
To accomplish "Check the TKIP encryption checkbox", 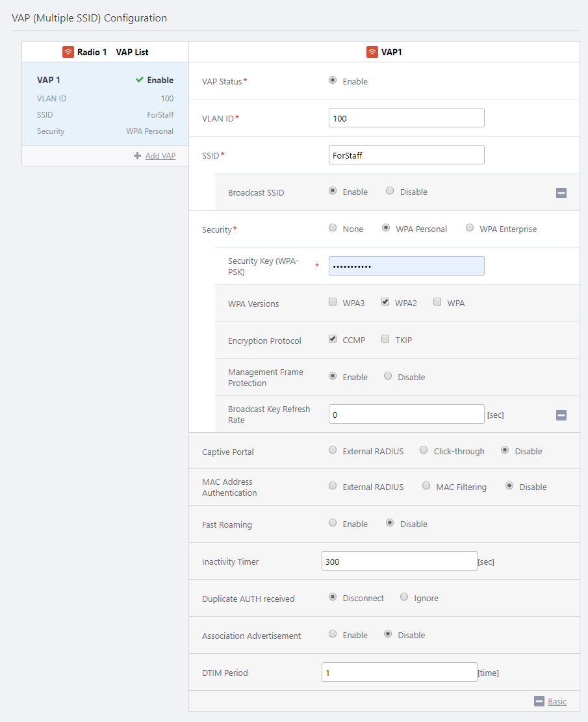I will (385, 339).
